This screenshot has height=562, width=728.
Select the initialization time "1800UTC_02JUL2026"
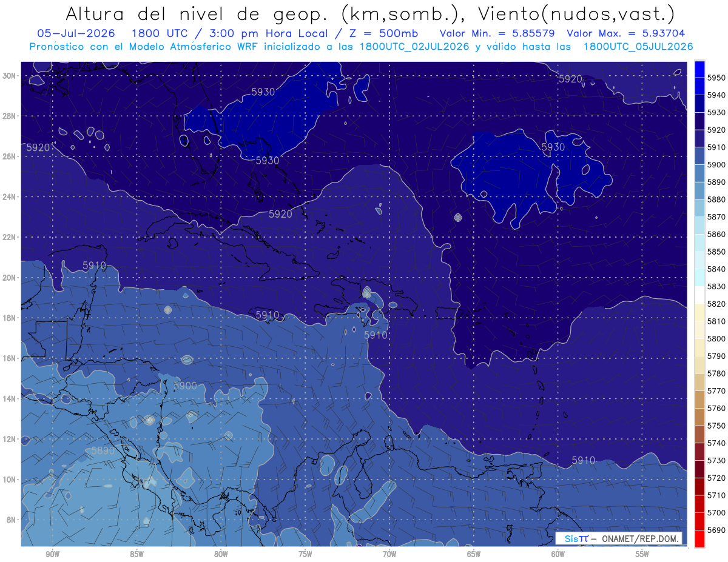click(414, 47)
